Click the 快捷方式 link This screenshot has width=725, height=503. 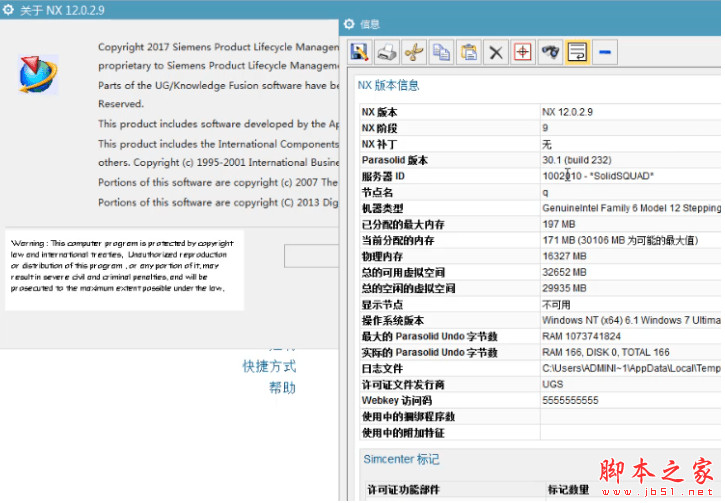coord(269,366)
